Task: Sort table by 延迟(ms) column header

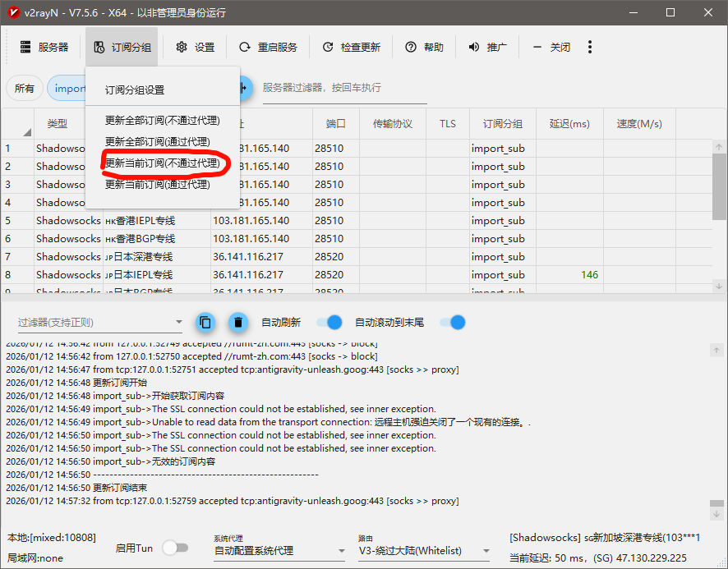Action: pos(569,124)
